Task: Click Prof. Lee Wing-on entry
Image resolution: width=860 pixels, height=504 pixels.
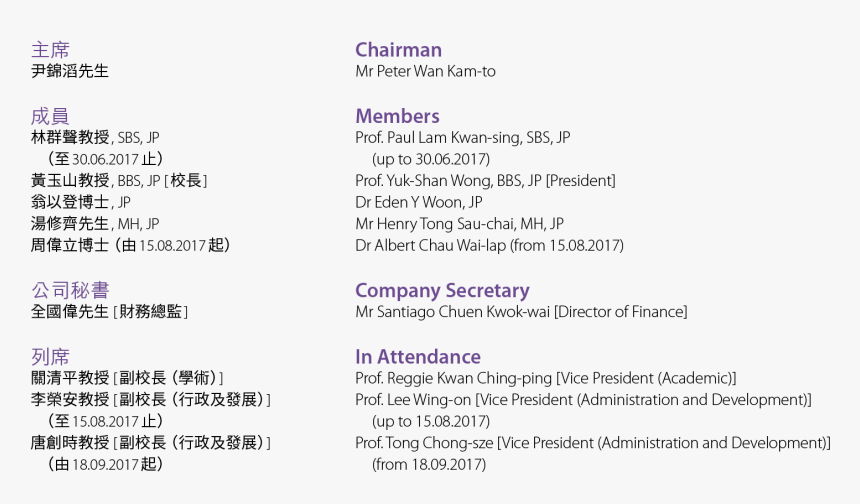Action: [x=584, y=400]
